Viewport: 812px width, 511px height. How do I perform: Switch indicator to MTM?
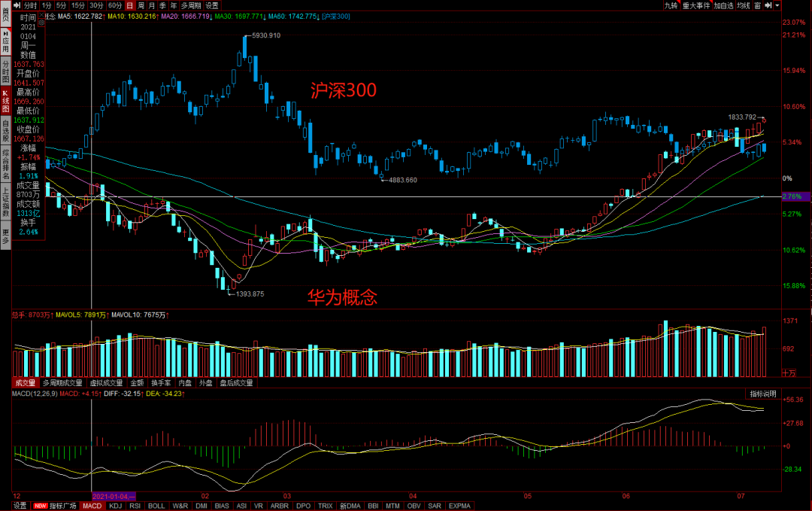coord(392,506)
